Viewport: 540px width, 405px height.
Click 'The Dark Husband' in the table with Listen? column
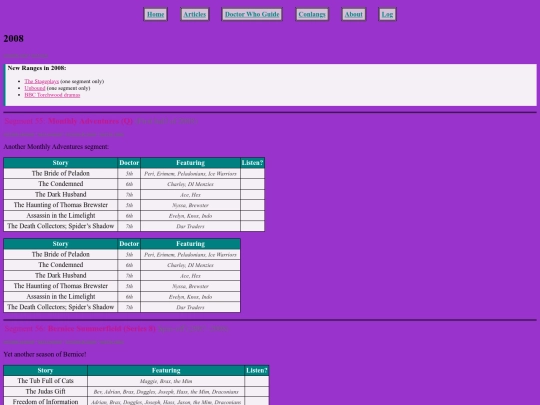coord(61,195)
